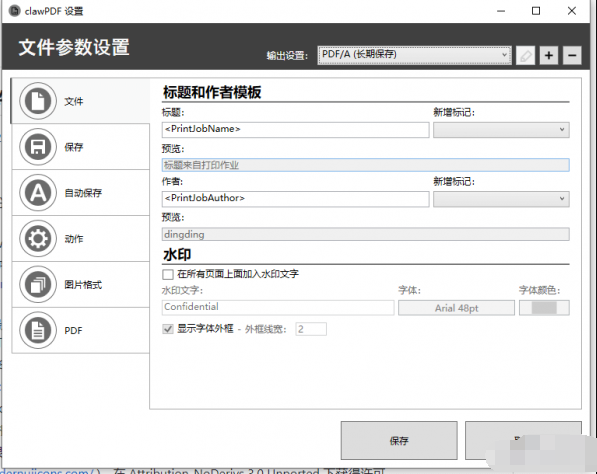
Task: Click the author preview box dingding
Action: (366, 234)
